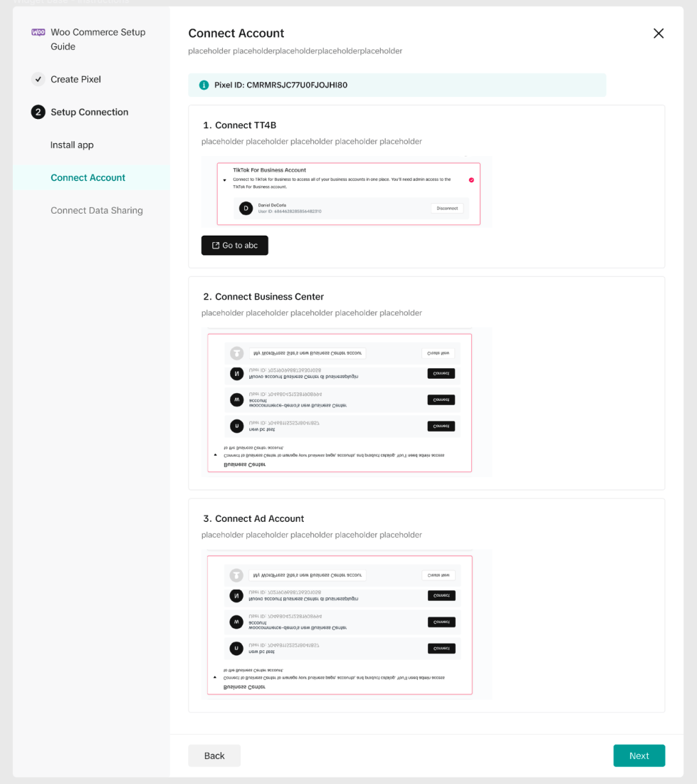Click the Next button
Image resolution: width=697 pixels, height=784 pixels.
point(639,756)
